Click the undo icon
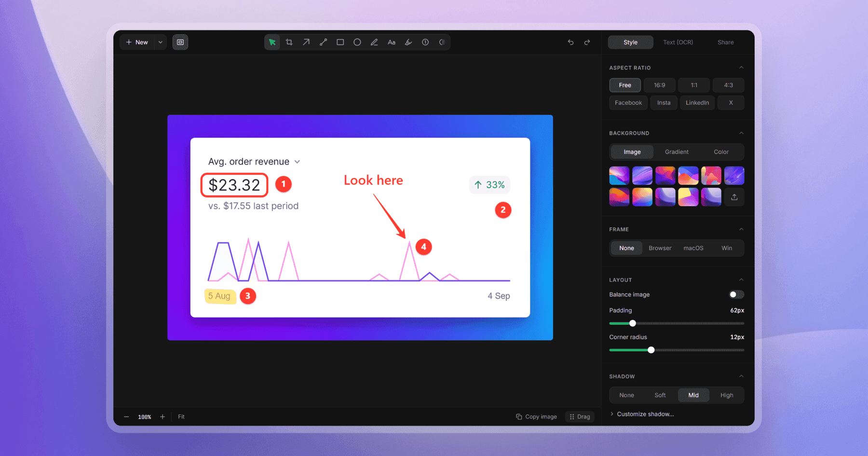This screenshot has width=868, height=456. [x=570, y=42]
